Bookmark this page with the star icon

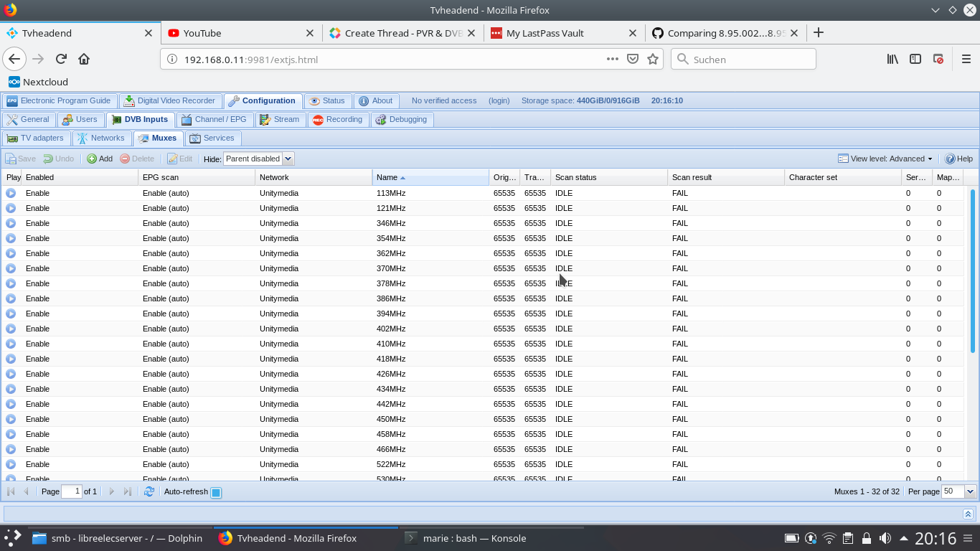click(x=653, y=60)
